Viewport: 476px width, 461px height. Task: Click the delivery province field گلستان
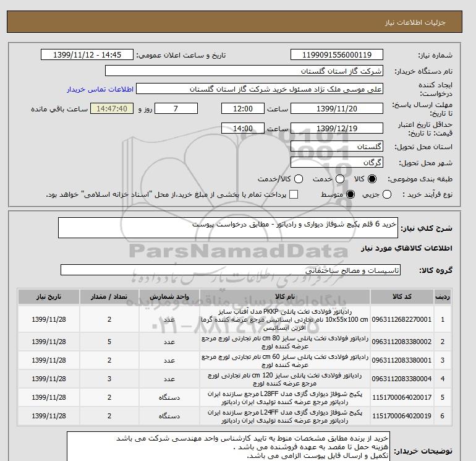pos(337,147)
